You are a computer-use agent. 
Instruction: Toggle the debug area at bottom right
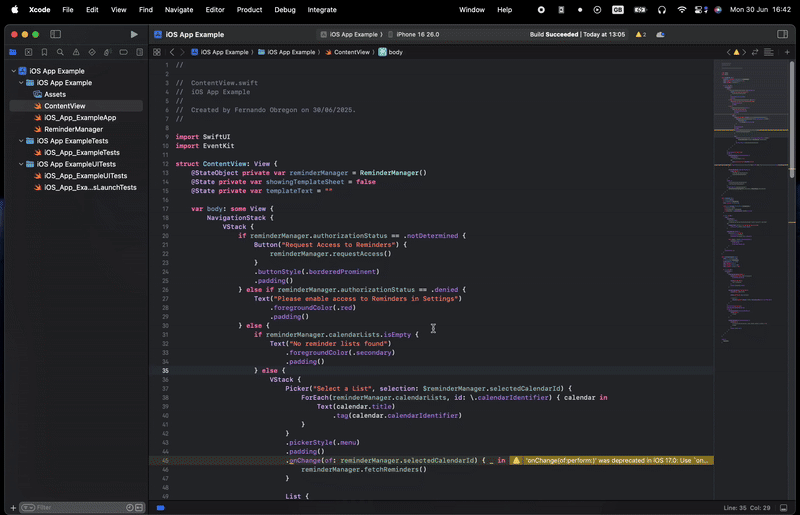click(783, 507)
